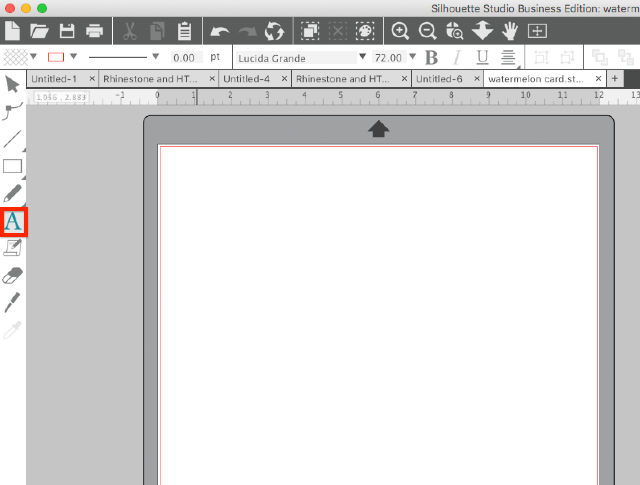Screen dimensions: 640x485
Task: Select the Eraser tool
Action: [x=12, y=276]
